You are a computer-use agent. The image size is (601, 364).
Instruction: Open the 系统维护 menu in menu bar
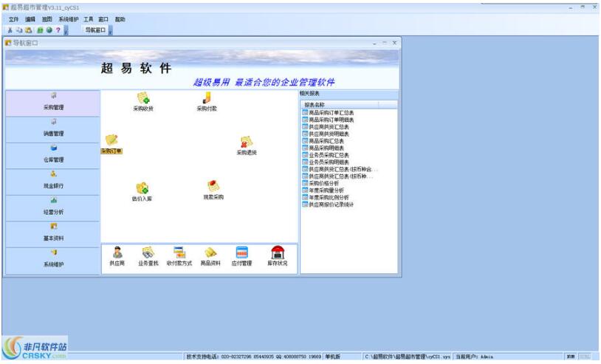(68, 19)
